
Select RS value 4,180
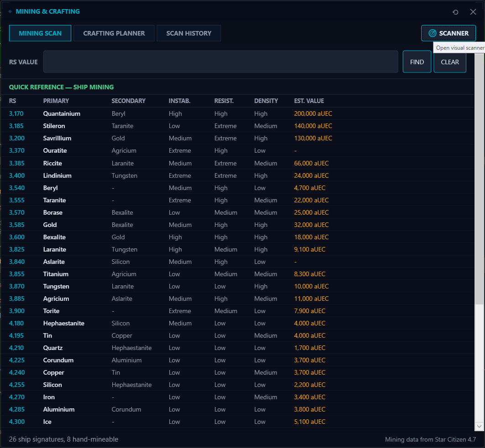pyautogui.click(x=16, y=323)
